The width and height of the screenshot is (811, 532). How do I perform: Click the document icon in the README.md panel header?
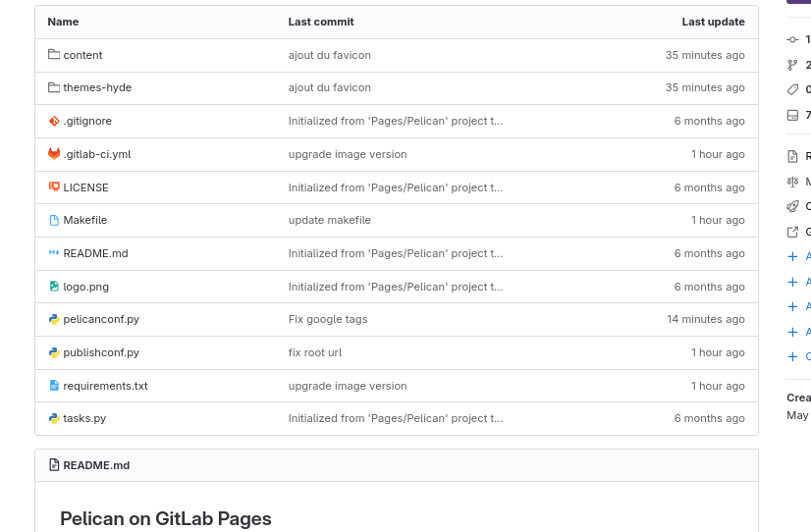coord(54,465)
